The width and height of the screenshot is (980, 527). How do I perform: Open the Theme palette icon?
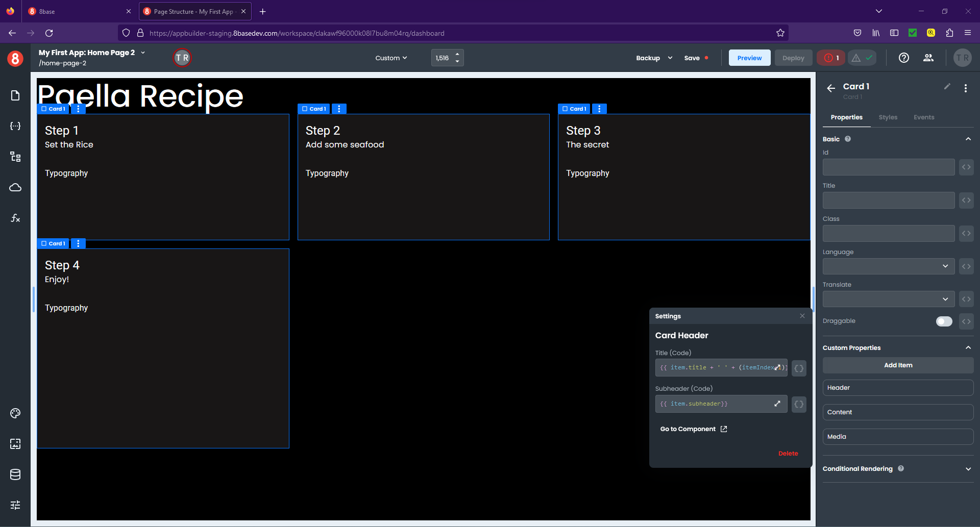click(x=15, y=413)
